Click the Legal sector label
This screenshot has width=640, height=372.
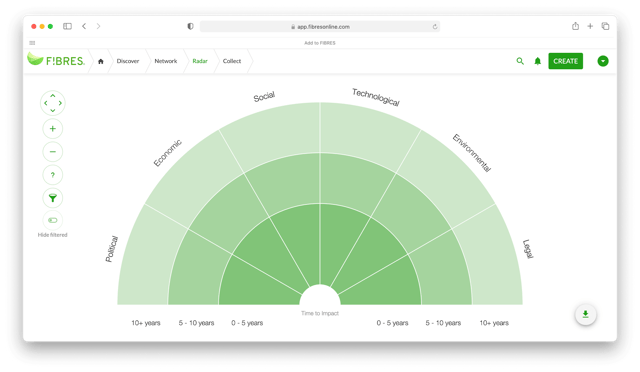point(528,249)
